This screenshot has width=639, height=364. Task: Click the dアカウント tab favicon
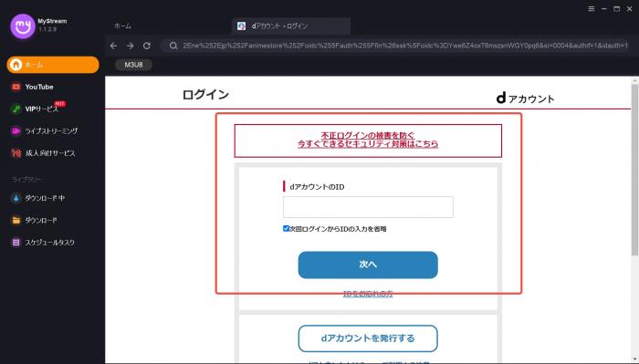pyautogui.click(x=242, y=26)
